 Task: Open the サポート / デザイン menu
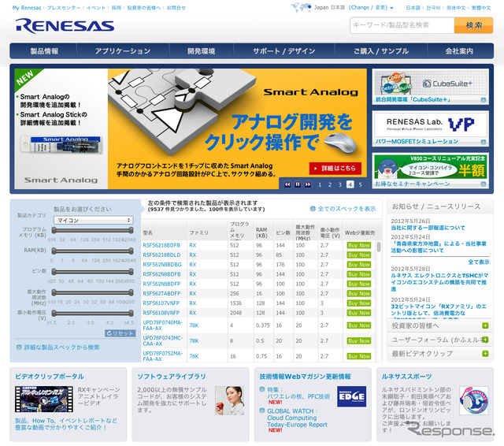point(283,51)
